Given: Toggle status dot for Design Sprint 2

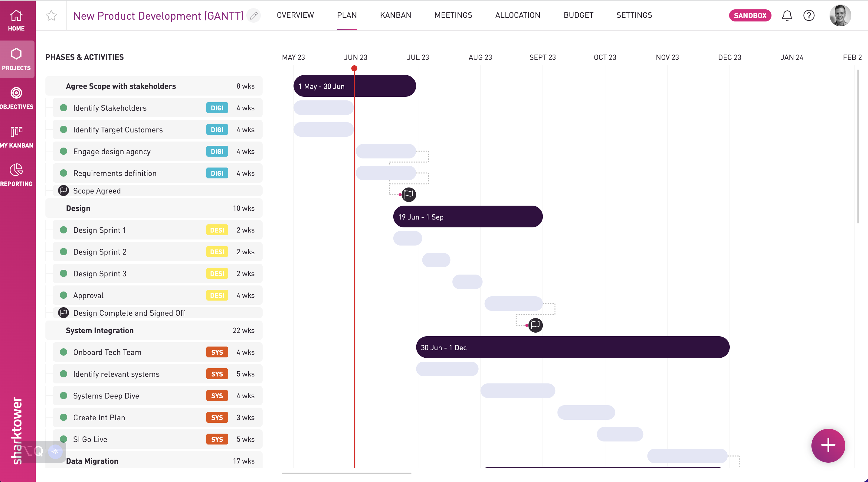Looking at the screenshot, I should pyautogui.click(x=63, y=252).
